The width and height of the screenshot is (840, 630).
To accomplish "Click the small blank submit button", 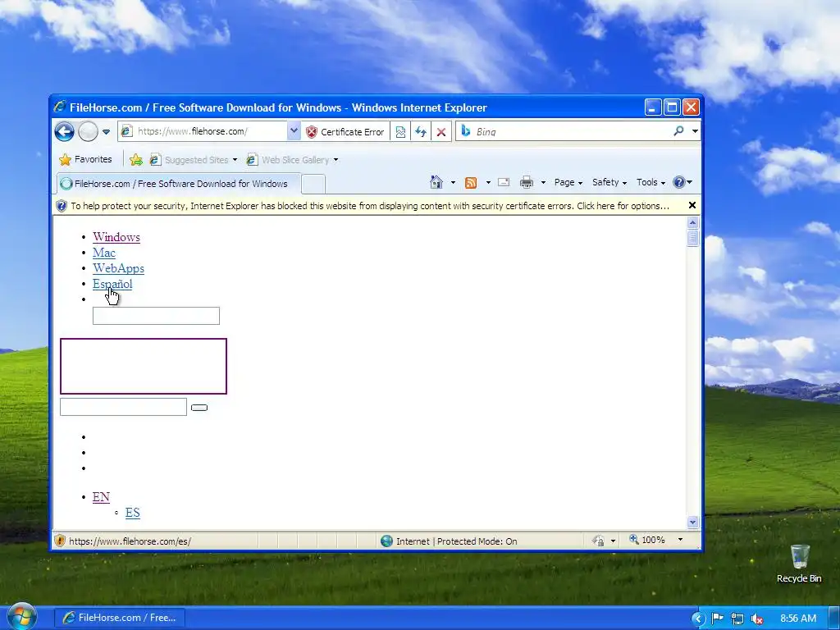I will point(199,408).
